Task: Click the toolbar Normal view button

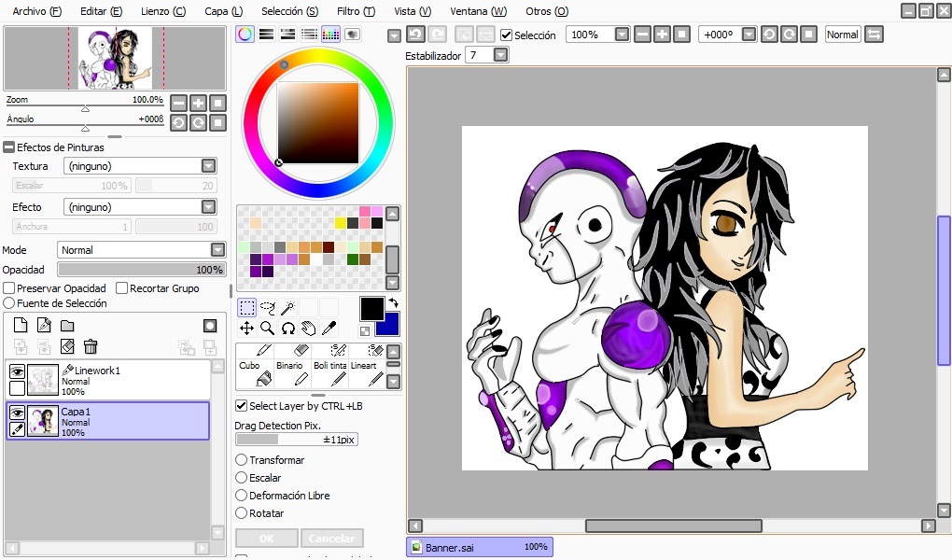Action: (843, 35)
